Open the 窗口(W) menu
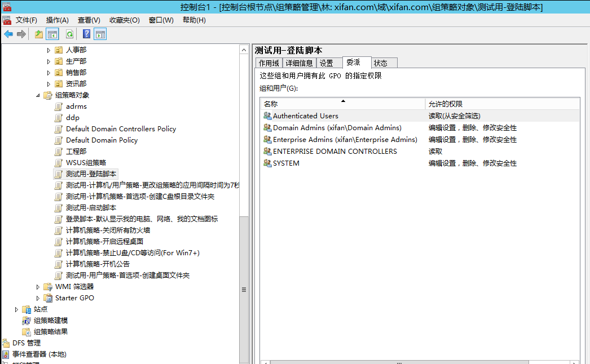 (x=161, y=20)
